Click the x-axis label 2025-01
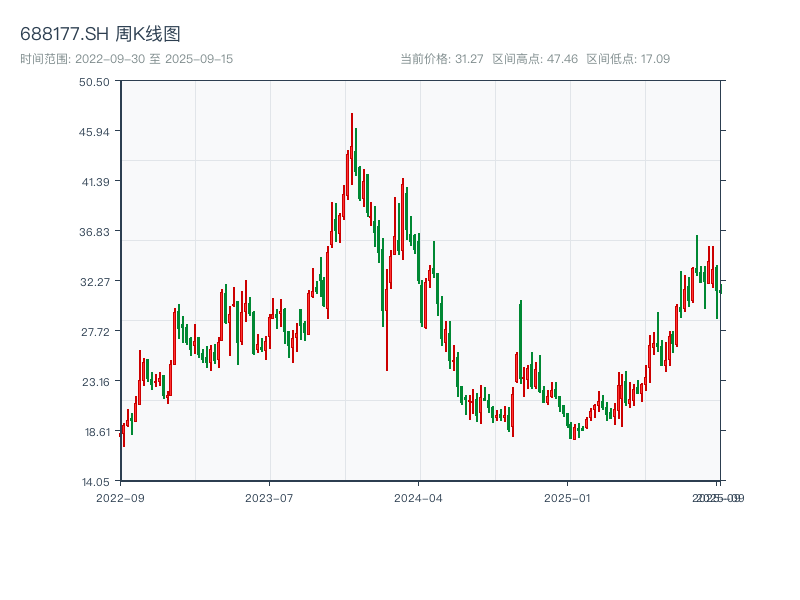This screenshot has width=800, height=600. tap(567, 498)
